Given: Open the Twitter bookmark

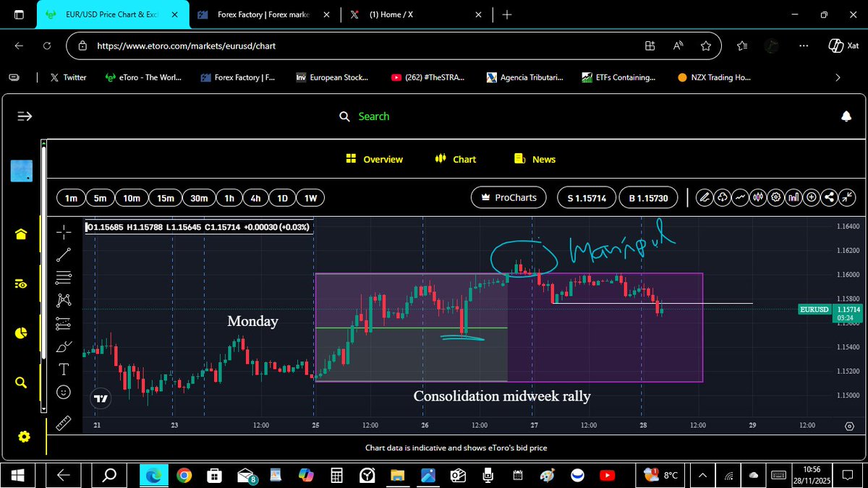Looking at the screenshot, I should (69, 77).
